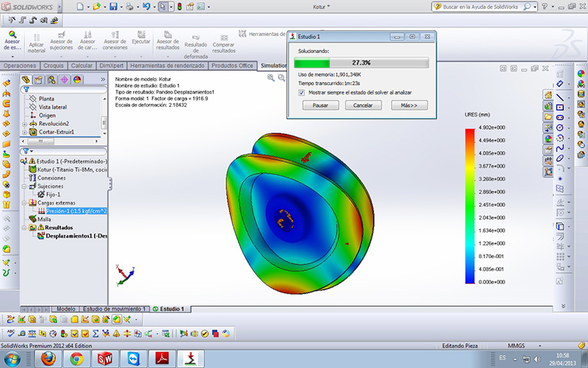Open the Estudio de movimiento 1 tab
The height and width of the screenshot is (368, 588).
click(x=114, y=309)
